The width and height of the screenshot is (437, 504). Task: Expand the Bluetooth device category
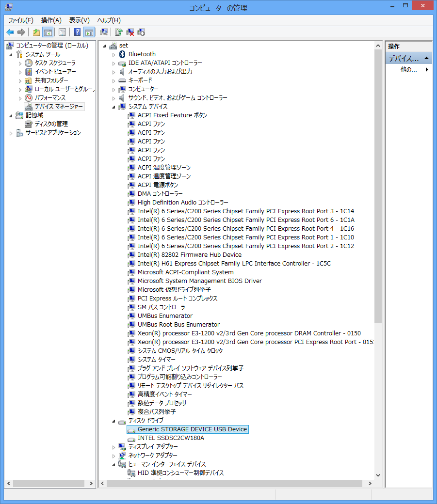tap(113, 55)
